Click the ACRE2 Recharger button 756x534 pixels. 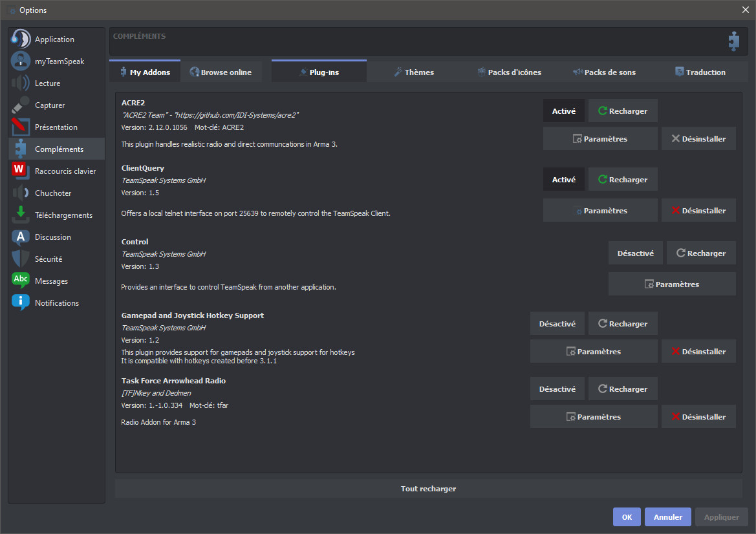pos(623,111)
